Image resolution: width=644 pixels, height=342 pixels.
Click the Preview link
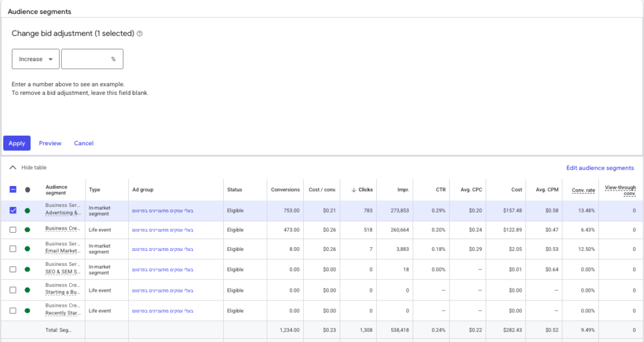pos(50,143)
